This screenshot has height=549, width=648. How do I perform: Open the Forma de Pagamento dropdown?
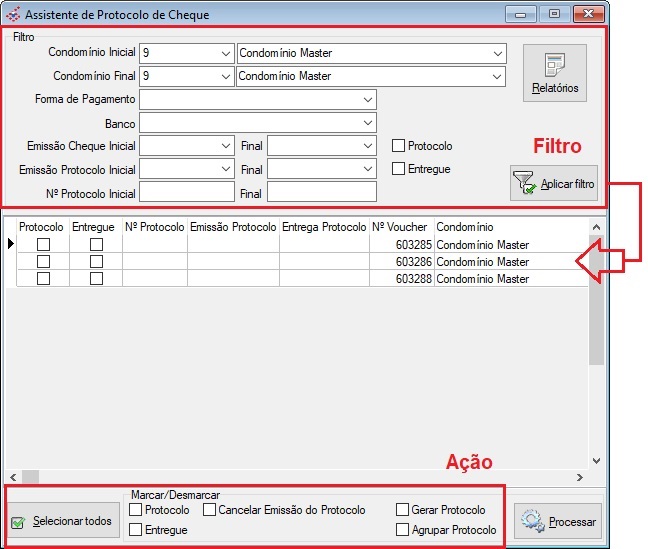368,99
